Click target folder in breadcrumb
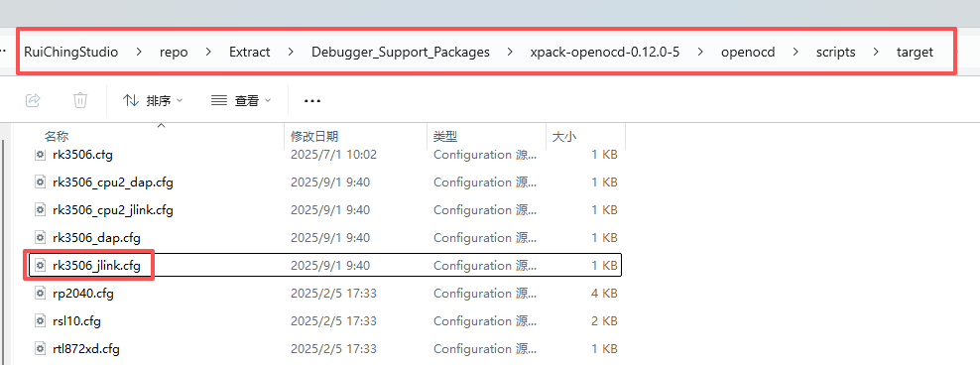The image size is (980, 365). tap(915, 52)
